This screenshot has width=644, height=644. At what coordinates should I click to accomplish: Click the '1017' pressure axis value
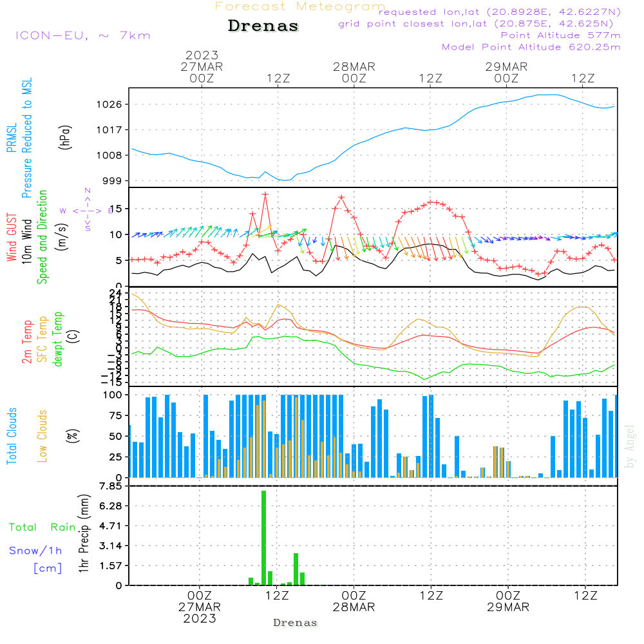pos(109,130)
